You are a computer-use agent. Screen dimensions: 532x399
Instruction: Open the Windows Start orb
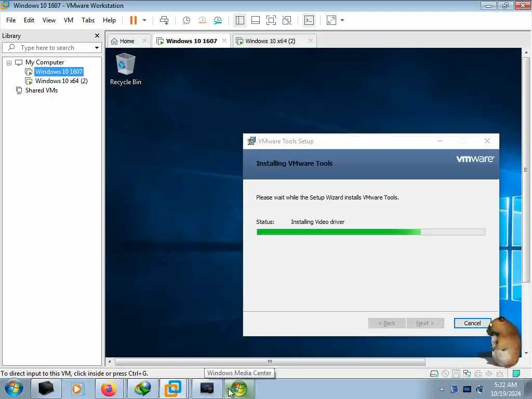(14, 389)
